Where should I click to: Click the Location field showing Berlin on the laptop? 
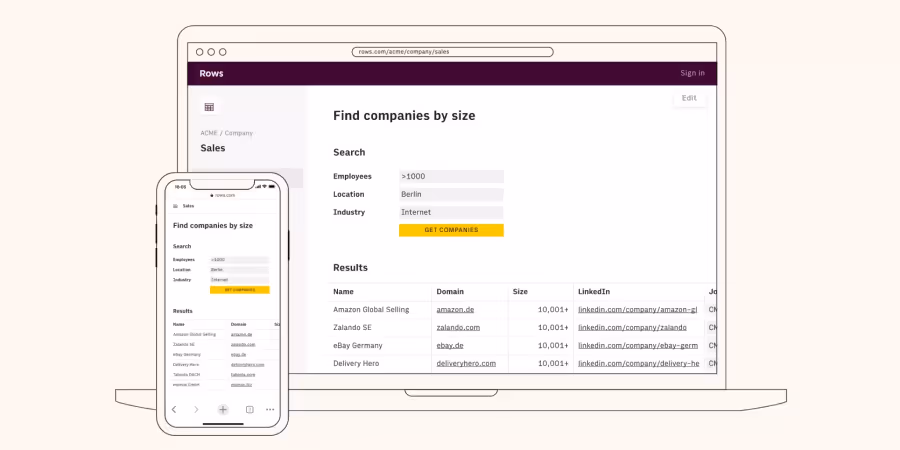click(x=451, y=194)
